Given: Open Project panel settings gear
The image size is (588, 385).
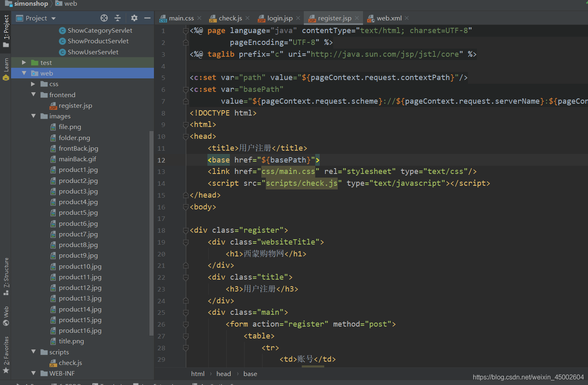Looking at the screenshot, I should (134, 18).
